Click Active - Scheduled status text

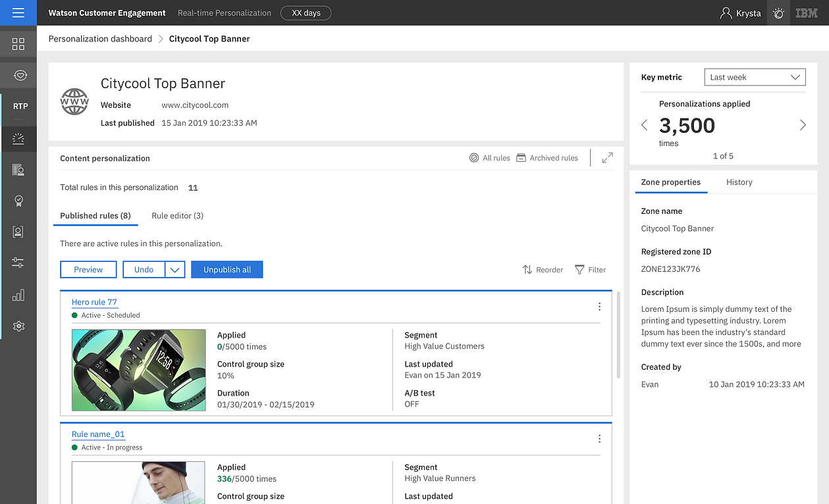point(111,315)
